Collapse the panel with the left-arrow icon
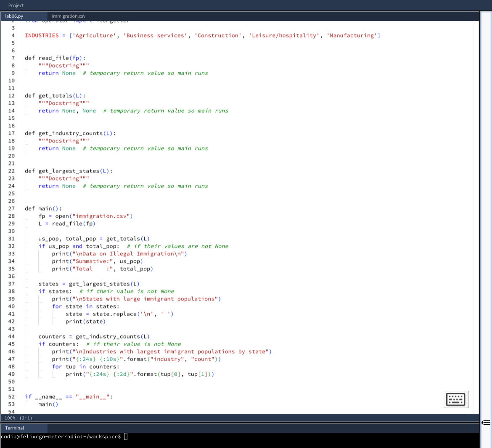The height and width of the screenshot is (448, 492). (486, 422)
